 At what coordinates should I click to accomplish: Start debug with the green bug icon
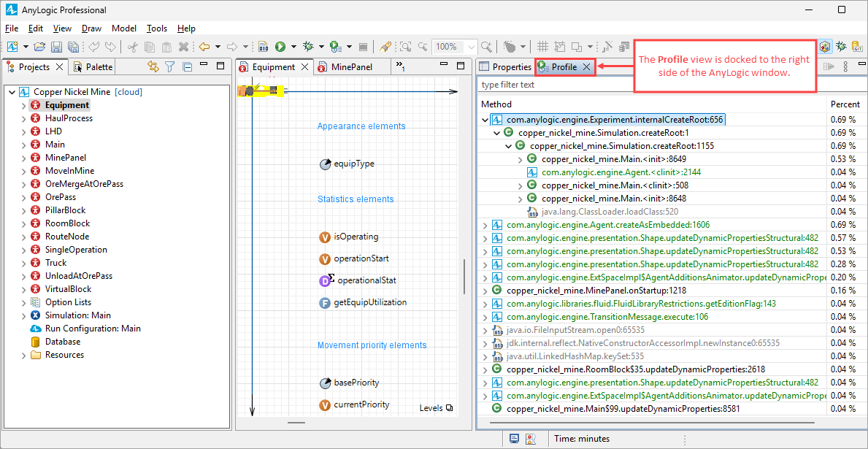tap(308, 47)
